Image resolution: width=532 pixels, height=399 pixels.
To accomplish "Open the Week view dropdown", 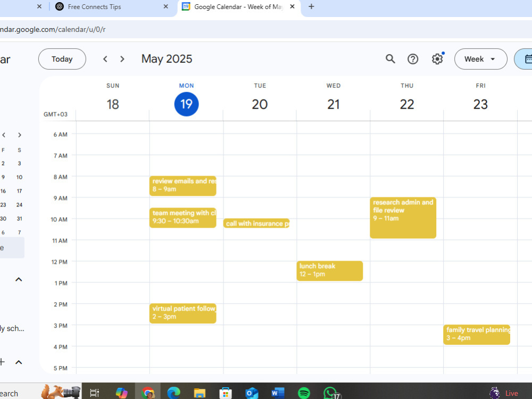I will coord(480,59).
